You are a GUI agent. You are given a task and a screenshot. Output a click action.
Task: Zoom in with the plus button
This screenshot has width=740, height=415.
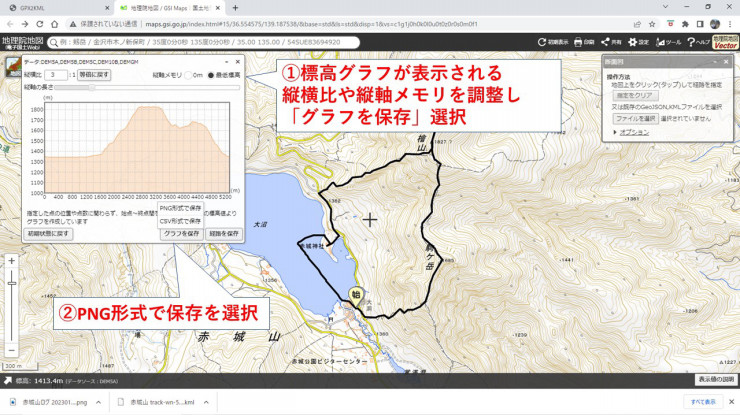pyautogui.click(x=12, y=261)
